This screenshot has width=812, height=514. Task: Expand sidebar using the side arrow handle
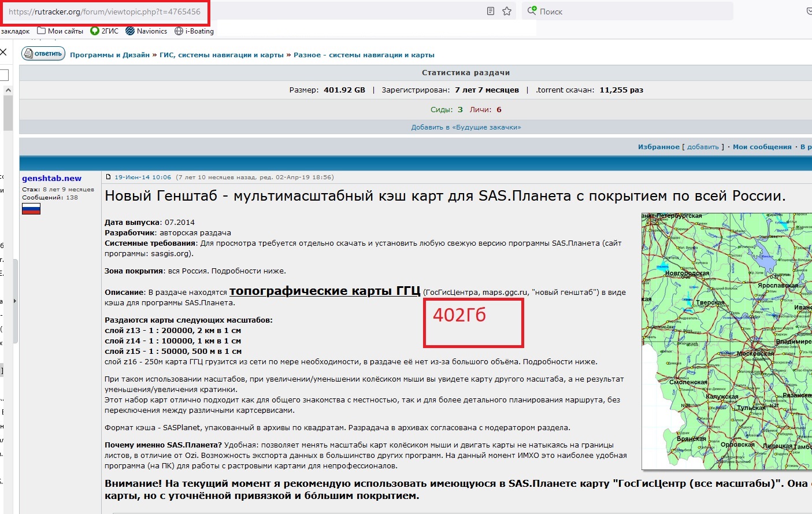pos(15,301)
